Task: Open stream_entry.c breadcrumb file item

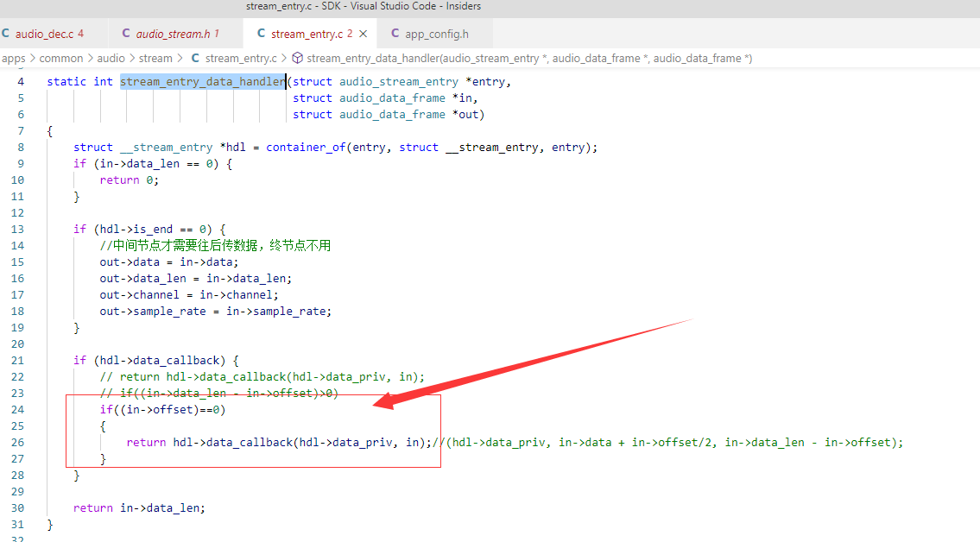Action: coord(241,58)
